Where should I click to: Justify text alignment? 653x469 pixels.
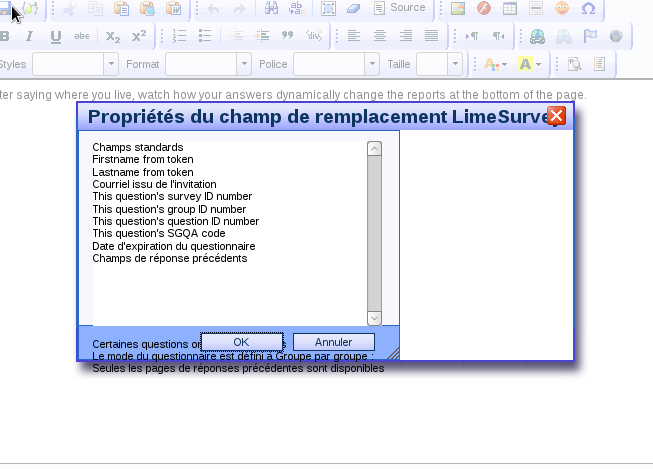click(431, 36)
